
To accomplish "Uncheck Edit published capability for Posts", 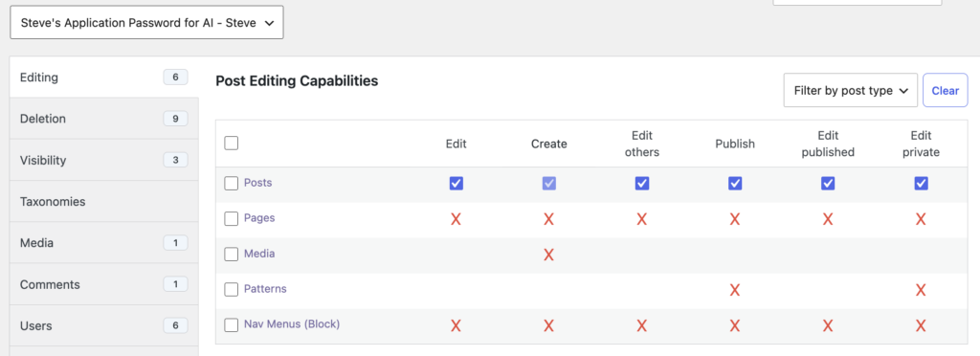I will 828,183.
